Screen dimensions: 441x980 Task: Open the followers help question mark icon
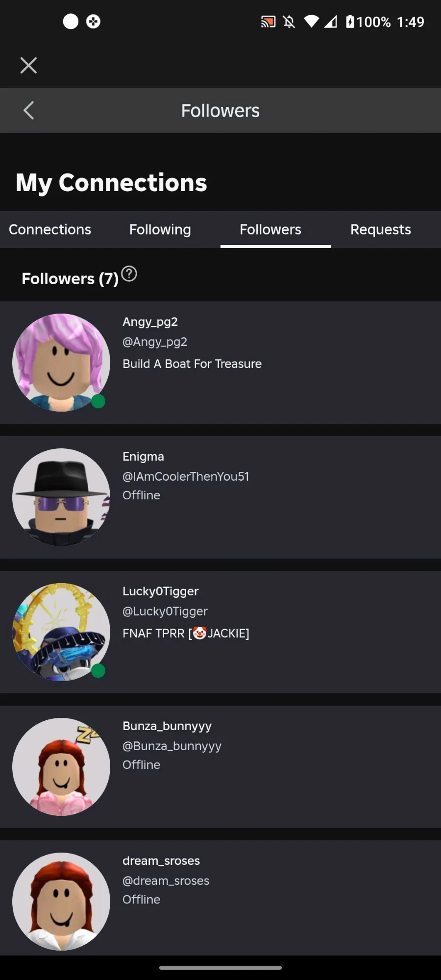129,273
